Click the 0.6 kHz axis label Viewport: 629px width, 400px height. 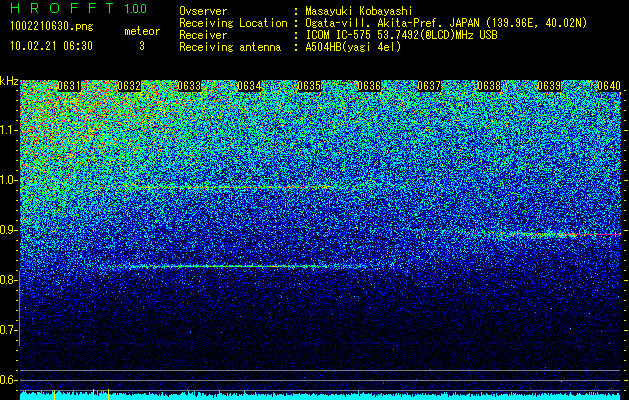point(8,380)
